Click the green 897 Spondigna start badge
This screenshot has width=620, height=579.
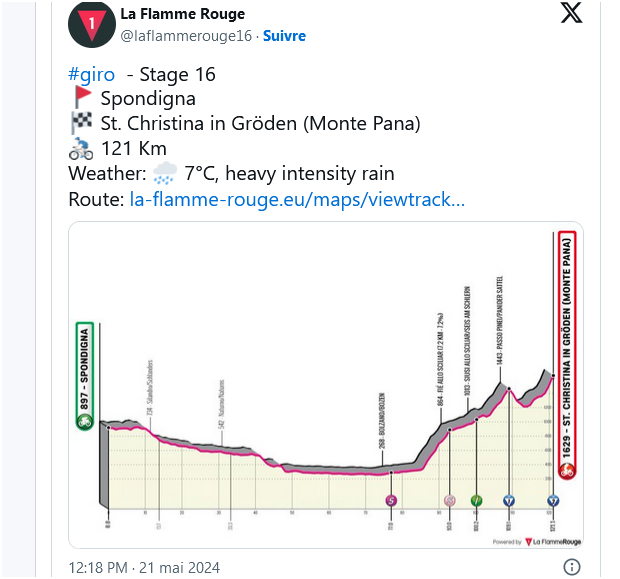tap(84, 376)
